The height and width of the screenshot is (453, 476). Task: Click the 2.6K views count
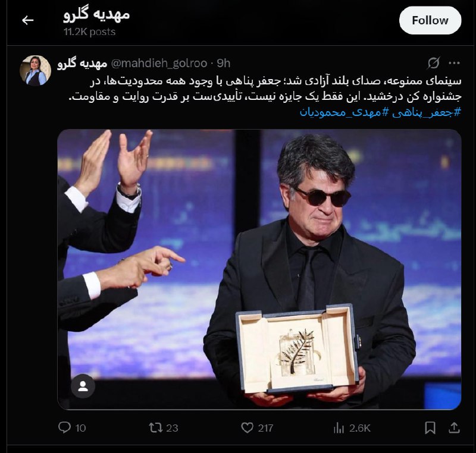[x=360, y=428]
